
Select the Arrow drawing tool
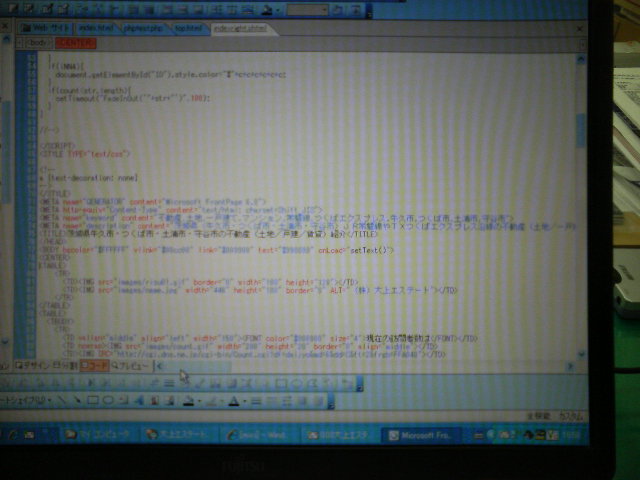(x=77, y=400)
